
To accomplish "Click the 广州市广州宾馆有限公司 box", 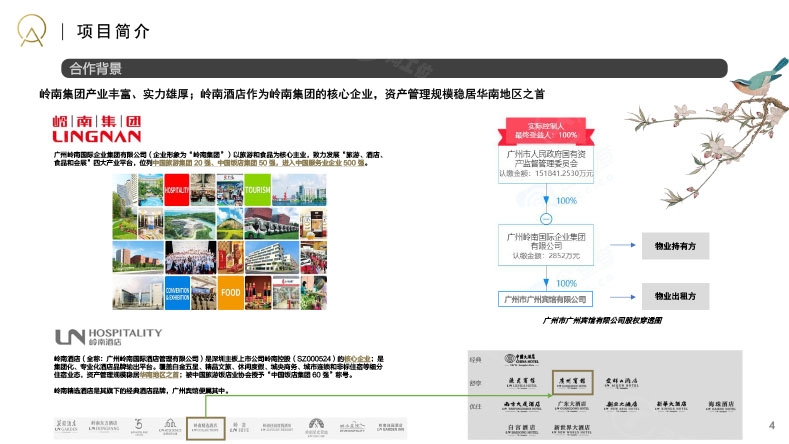I will 546,298.
